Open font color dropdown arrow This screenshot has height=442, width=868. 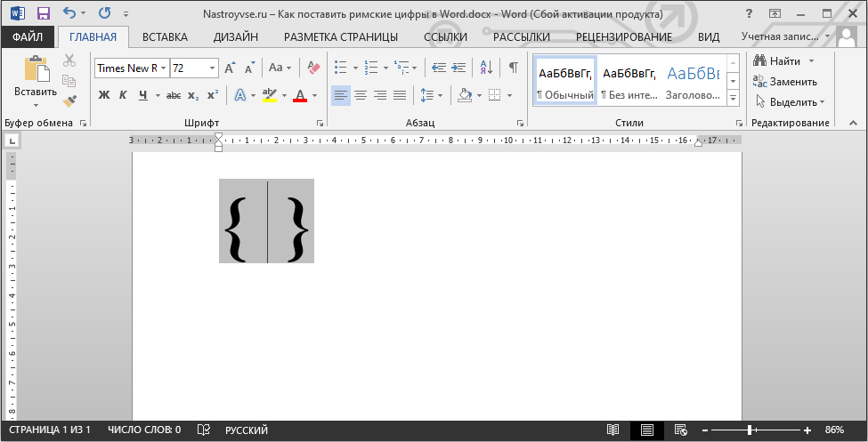(314, 95)
